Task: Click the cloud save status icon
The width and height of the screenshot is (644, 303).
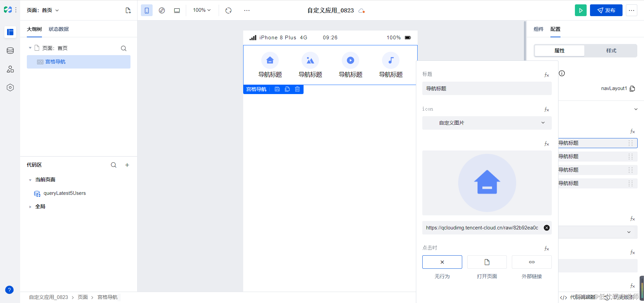Action: tap(362, 11)
